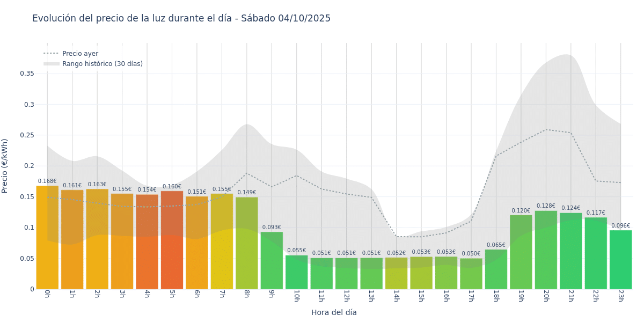Viewport: 644px width, 322px height.
Task: Click the 0.168€ value label above the first bar
Action: (47, 181)
